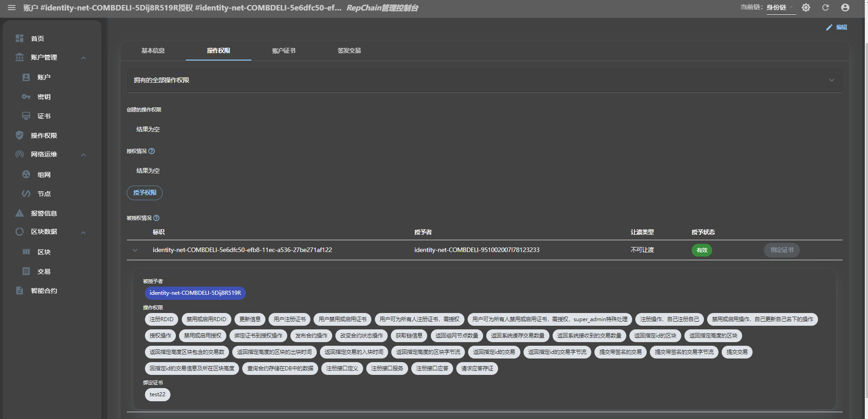Click the identity-net-COMBDELI-5Dij8R519R grantee chip
868x419 pixels.
(x=195, y=293)
